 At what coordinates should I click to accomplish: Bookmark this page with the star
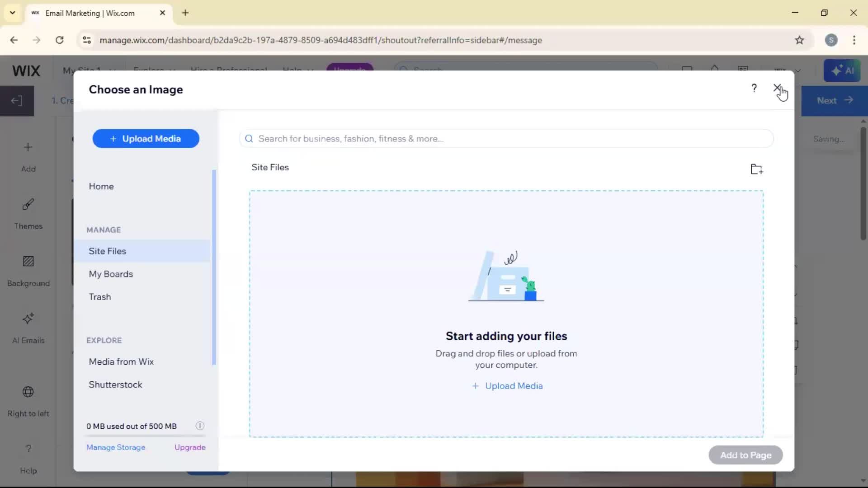tap(799, 40)
